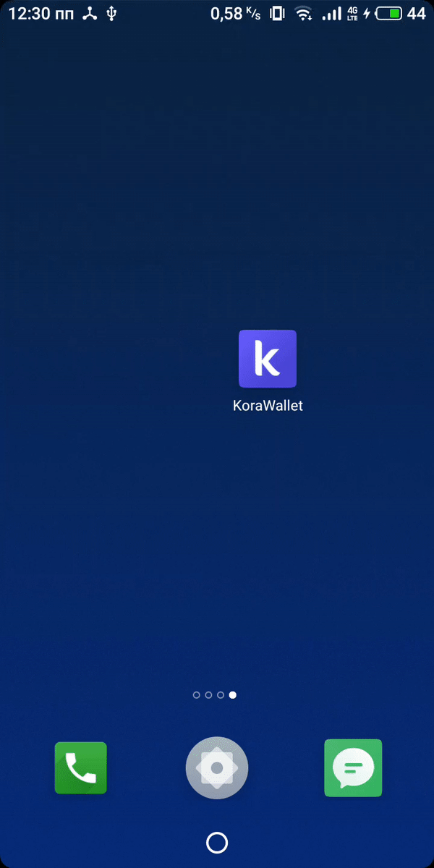Open the KoraWallet app icon

tap(268, 359)
